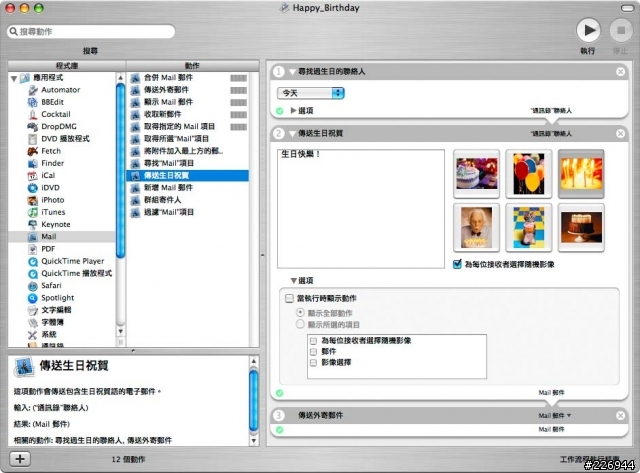Select the Cocktail application icon

[33, 114]
